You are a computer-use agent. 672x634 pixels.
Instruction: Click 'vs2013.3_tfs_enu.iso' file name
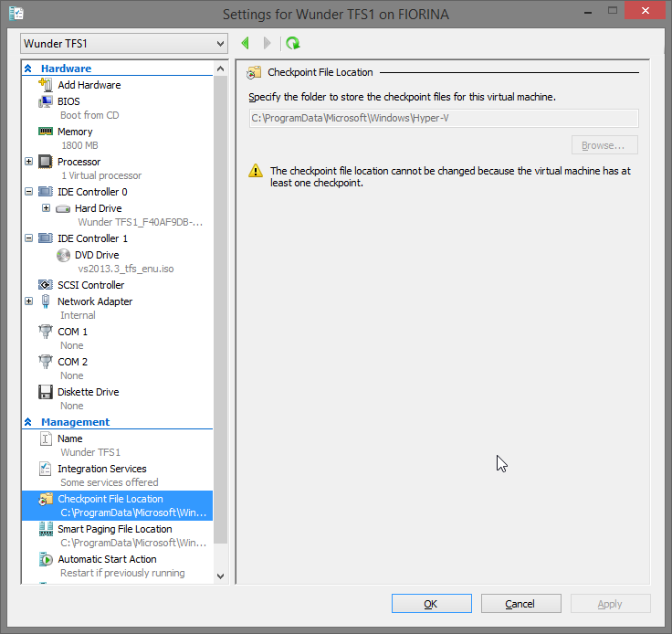coord(126,269)
